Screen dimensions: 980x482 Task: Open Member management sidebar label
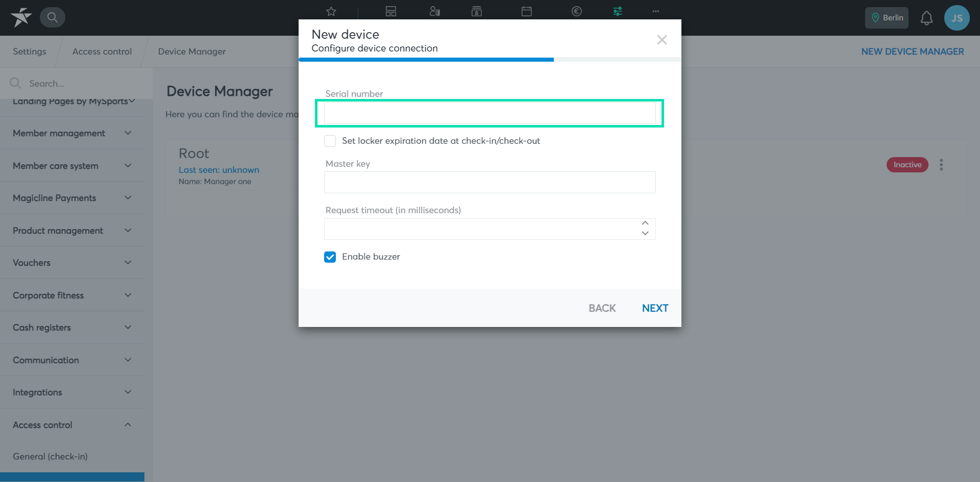pyautogui.click(x=59, y=133)
